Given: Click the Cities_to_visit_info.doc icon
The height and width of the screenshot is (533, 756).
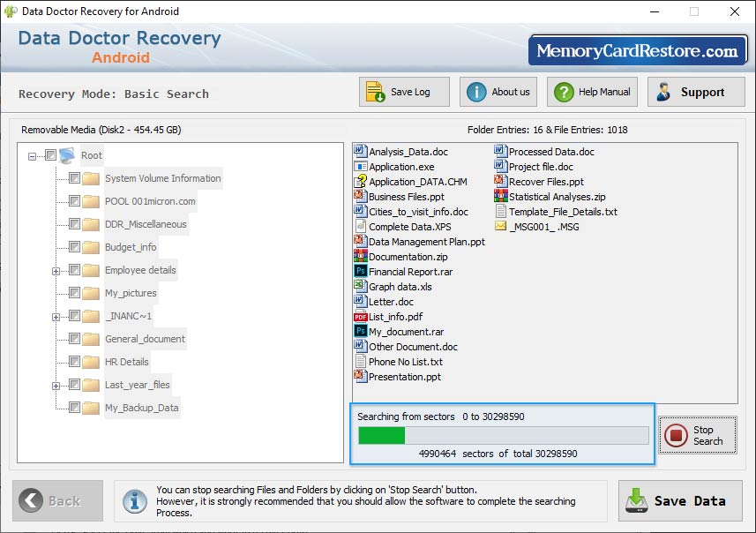Looking at the screenshot, I should pyautogui.click(x=360, y=211).
